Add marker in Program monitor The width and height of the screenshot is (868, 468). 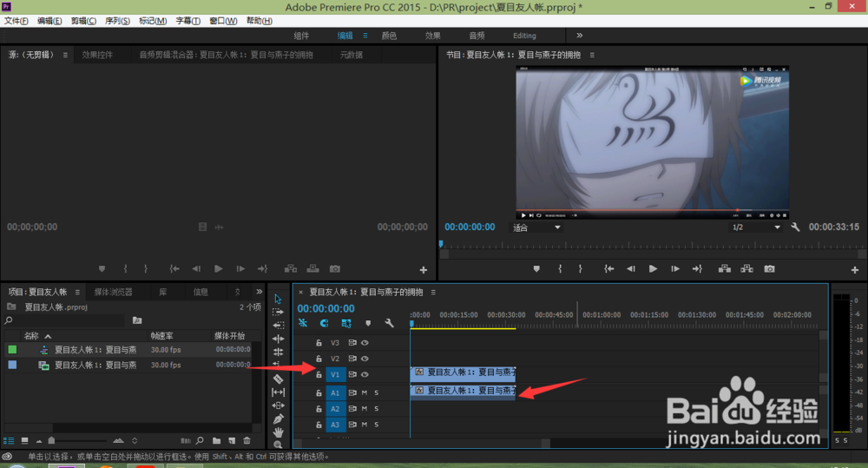pos(536,268)
